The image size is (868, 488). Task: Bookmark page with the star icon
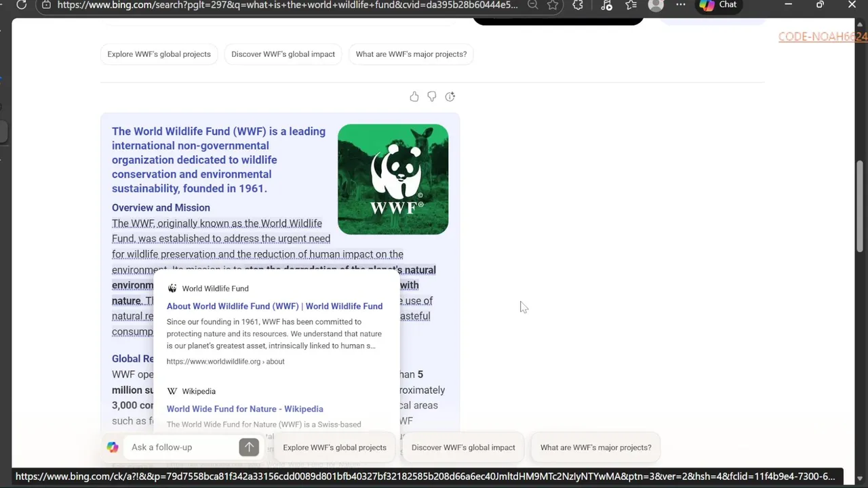pos(553,5)
